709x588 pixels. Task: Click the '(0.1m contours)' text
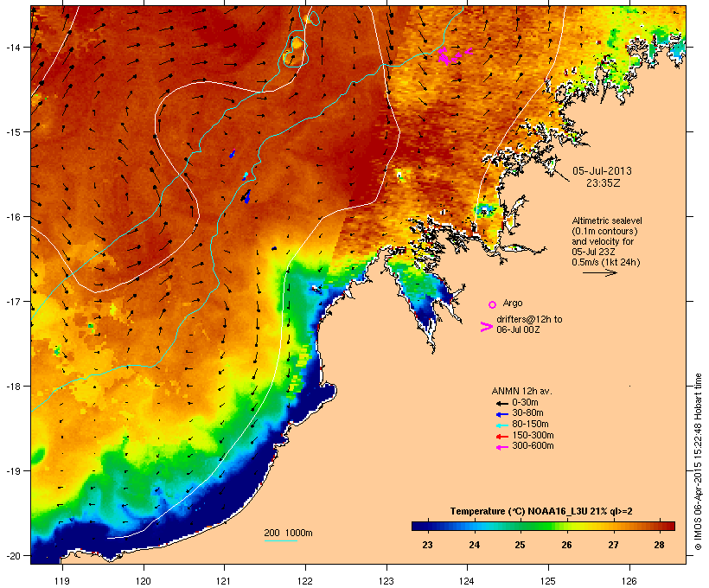(x=604, y=231)
